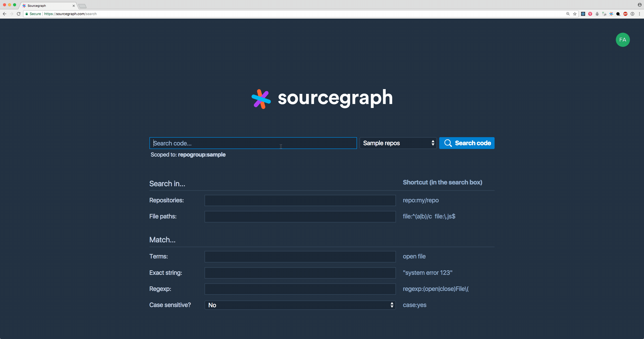Open the React Developer Tools extension

583,14
